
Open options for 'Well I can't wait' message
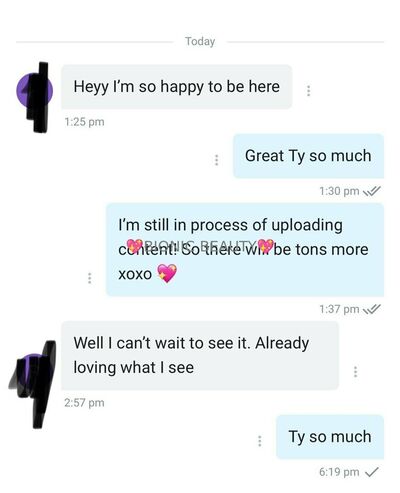click(355, 371)
